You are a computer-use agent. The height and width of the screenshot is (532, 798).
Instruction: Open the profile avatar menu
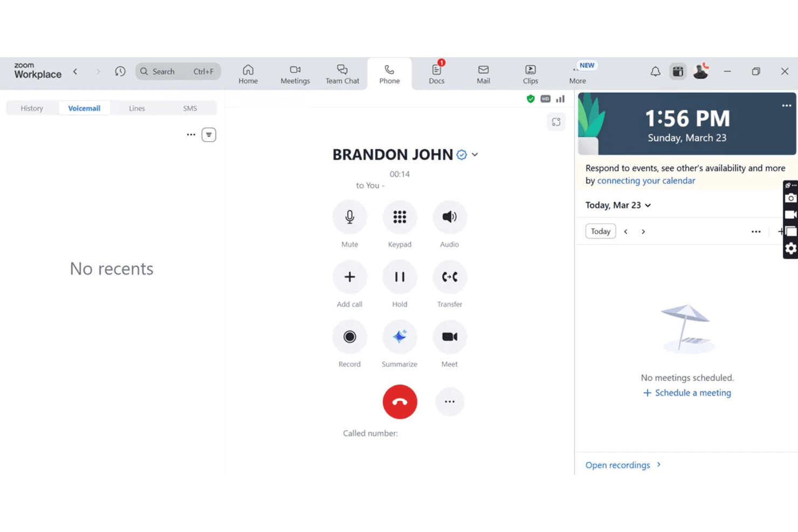pos(700,71)
